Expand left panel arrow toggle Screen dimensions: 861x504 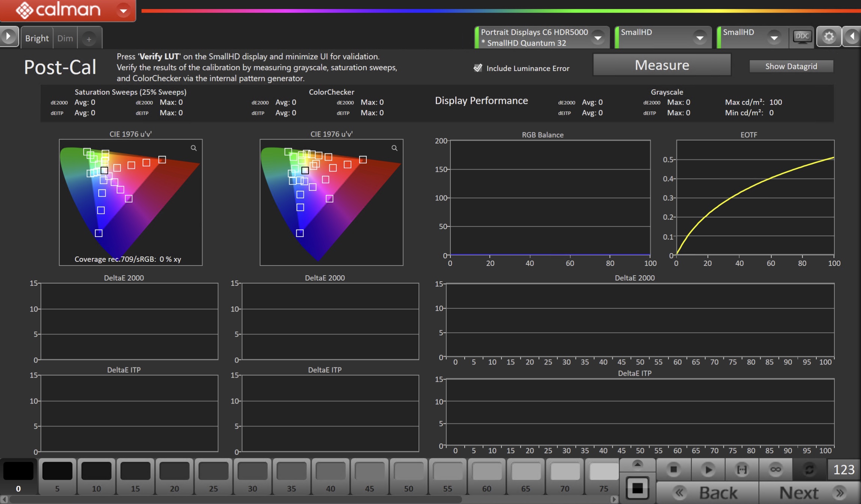[x=8, y=37]
